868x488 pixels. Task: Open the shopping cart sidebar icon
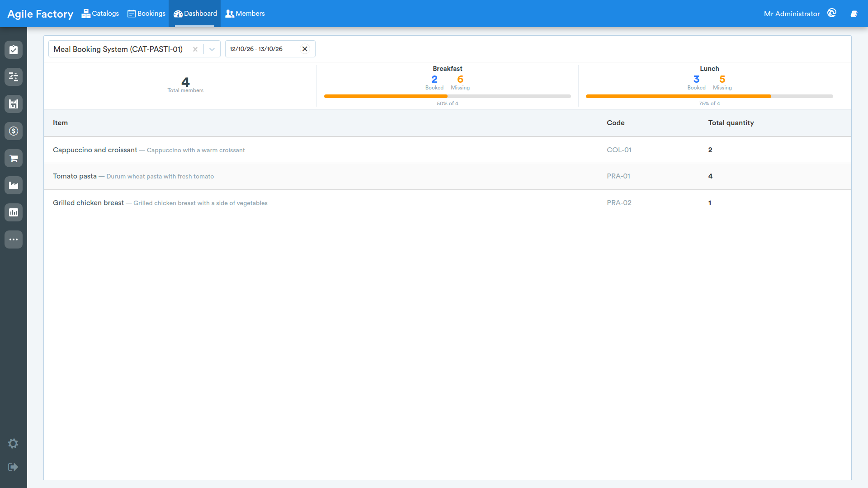pyautogui.click(x=14, y=158)
